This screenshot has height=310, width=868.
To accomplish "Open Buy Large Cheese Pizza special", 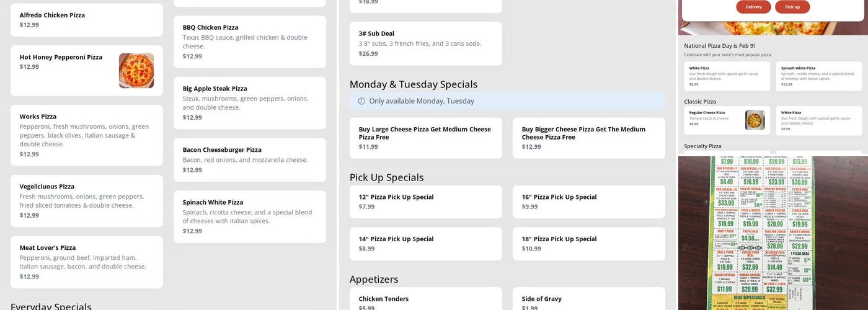I will point(425,138).
